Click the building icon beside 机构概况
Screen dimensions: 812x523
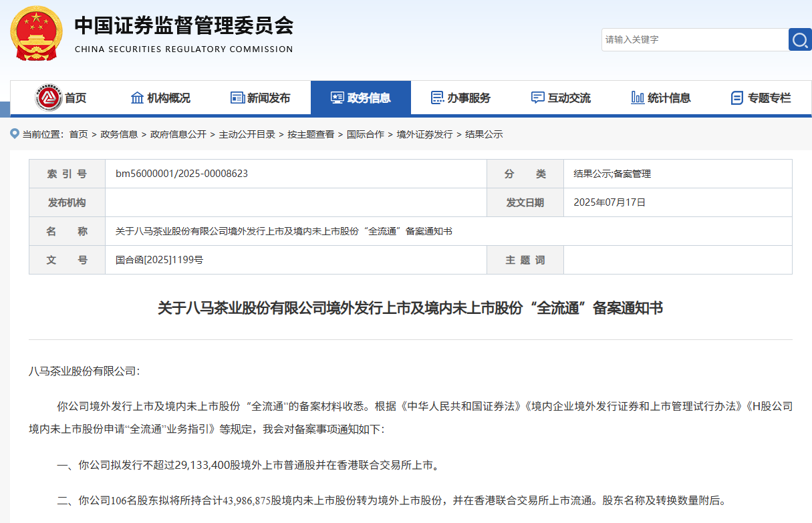pos(137,98)
